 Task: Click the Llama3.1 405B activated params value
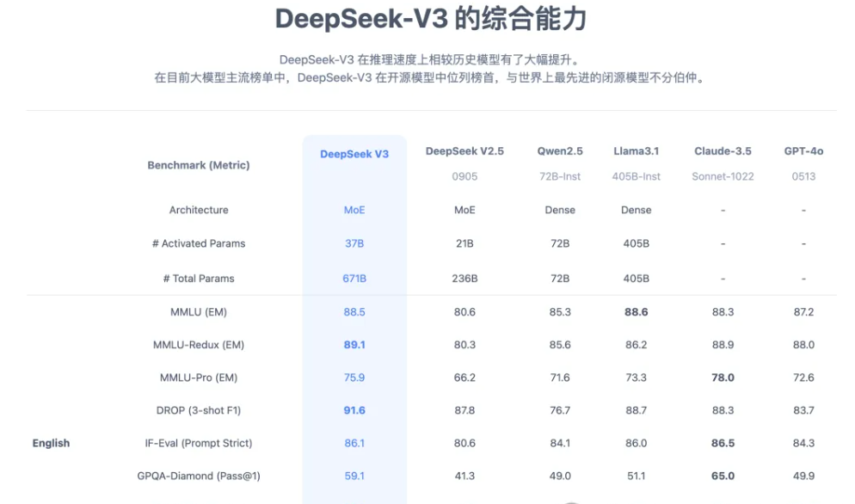[637, 243]
